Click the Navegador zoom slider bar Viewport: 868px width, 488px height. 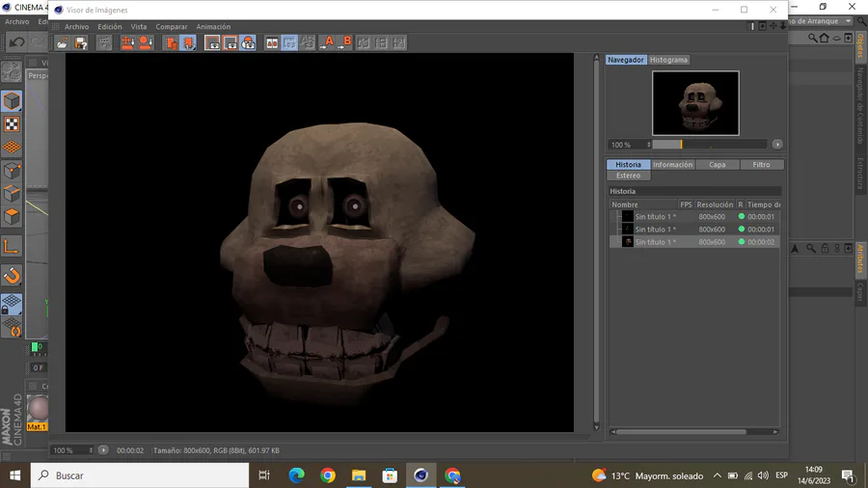710,145
